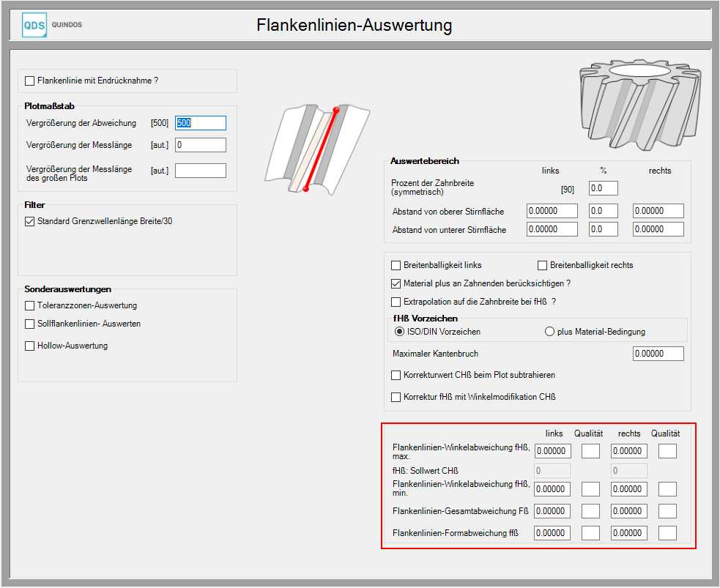Image resolution: width=720 pixels, height=588 pixels.
Task: Click 'Winkelabweichung fHß, max.' left Qualität box
Action: pyautogui.click(x=590, y=451)
